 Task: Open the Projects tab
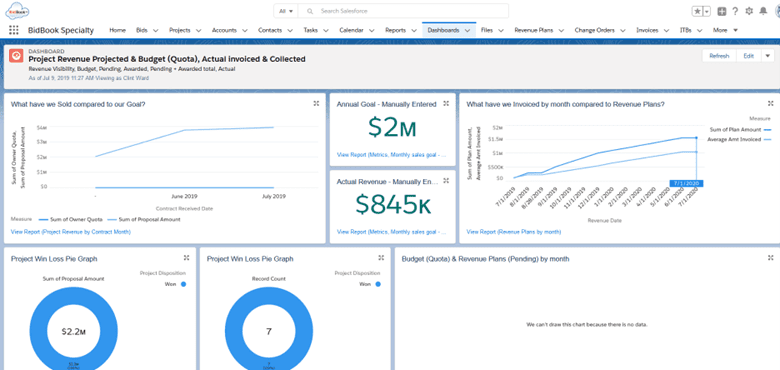click(x=180, y=30)
